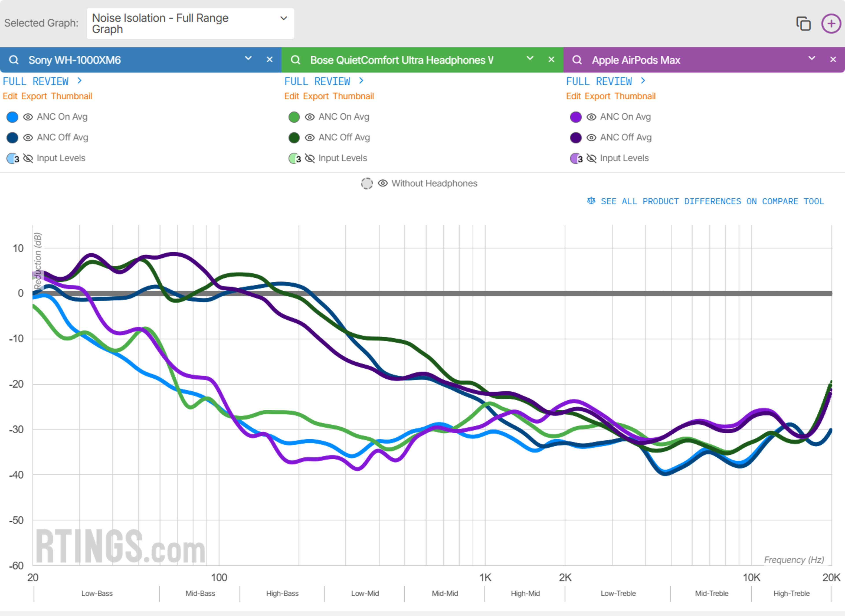This screenshot has height=616, width=845.
Task: Click the scale icon beside compare tool link
Action: pos(591,201)
